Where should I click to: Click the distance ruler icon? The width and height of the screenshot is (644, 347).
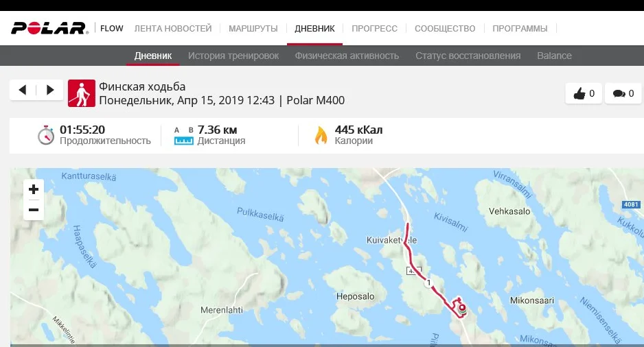click(x=183, y=141)
